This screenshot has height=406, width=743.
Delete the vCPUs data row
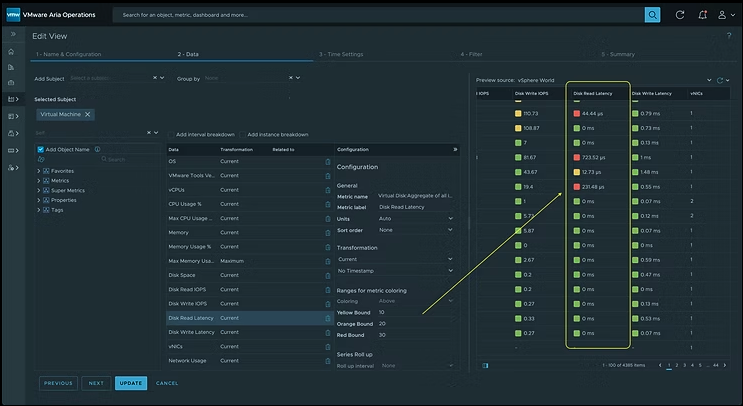click(x=327, y=190)
